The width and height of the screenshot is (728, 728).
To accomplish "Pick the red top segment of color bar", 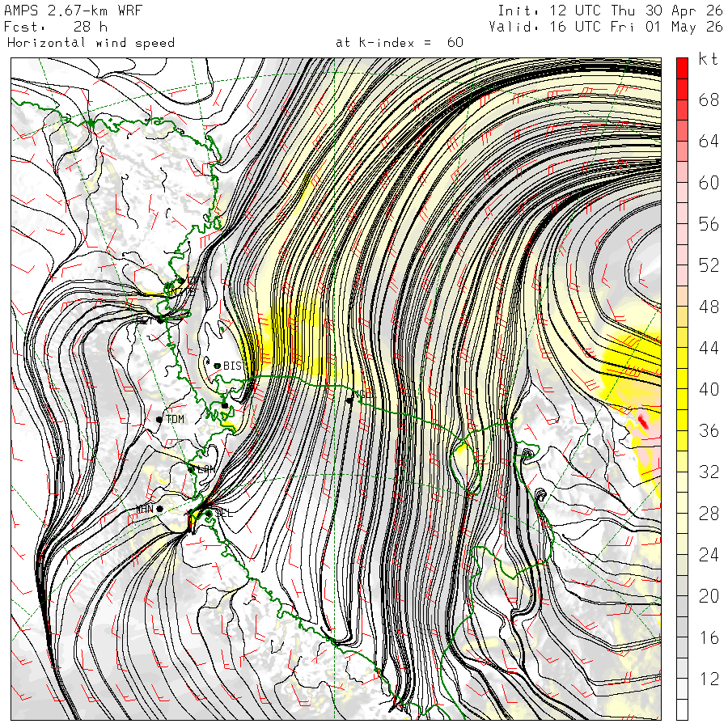I will pos(682,68).
